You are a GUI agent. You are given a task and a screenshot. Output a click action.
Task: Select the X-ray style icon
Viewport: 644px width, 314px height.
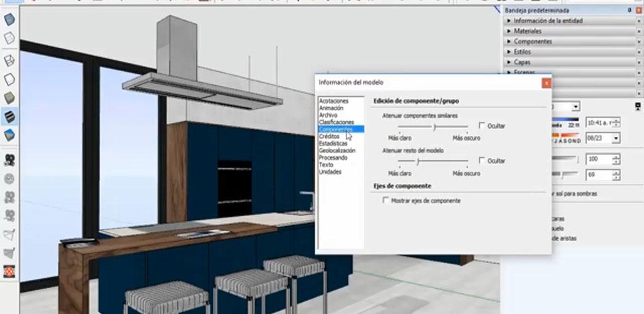pyautogui.click(x=9, y=19)
